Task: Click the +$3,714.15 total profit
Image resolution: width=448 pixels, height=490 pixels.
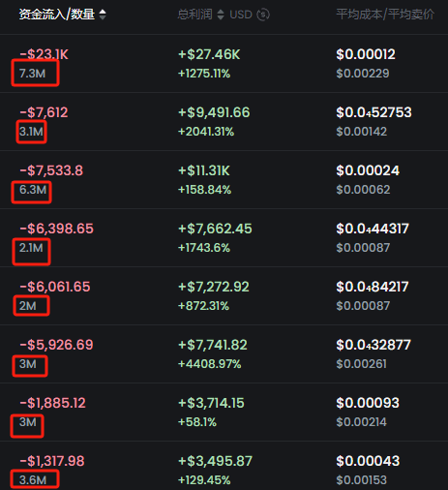Action: coord(211,403)
